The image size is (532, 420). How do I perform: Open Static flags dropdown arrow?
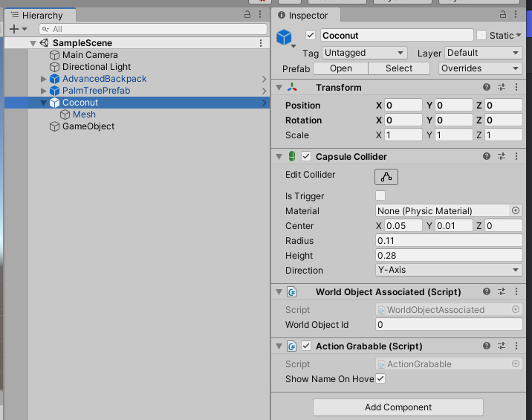[x=519, y=35]
